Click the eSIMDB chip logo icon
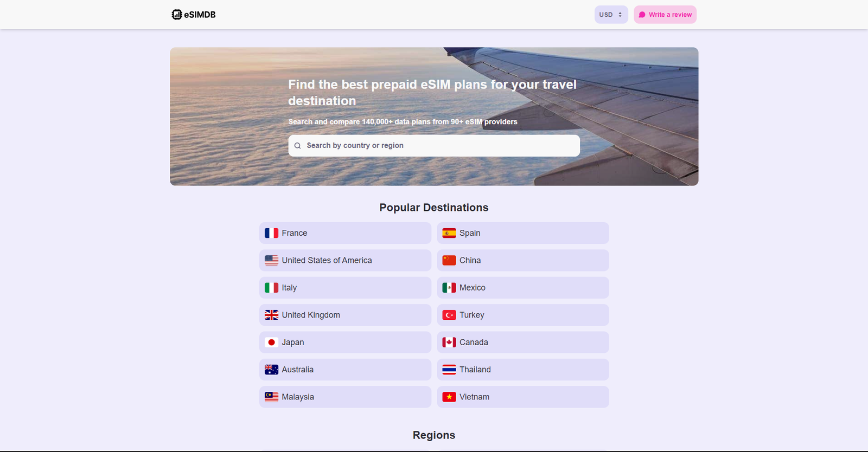Screen dimensions: 868x452 pos(177,15)
